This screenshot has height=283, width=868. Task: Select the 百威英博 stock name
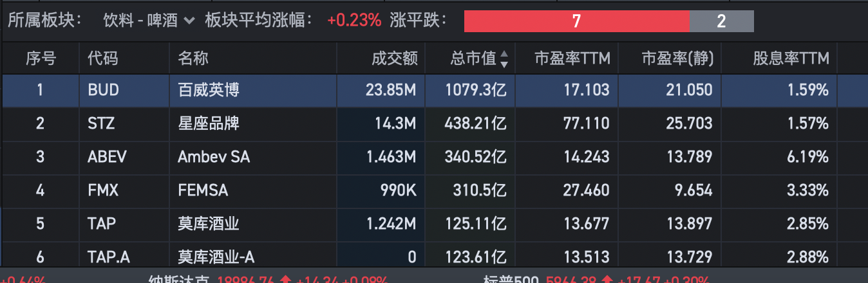coord(209,90)
